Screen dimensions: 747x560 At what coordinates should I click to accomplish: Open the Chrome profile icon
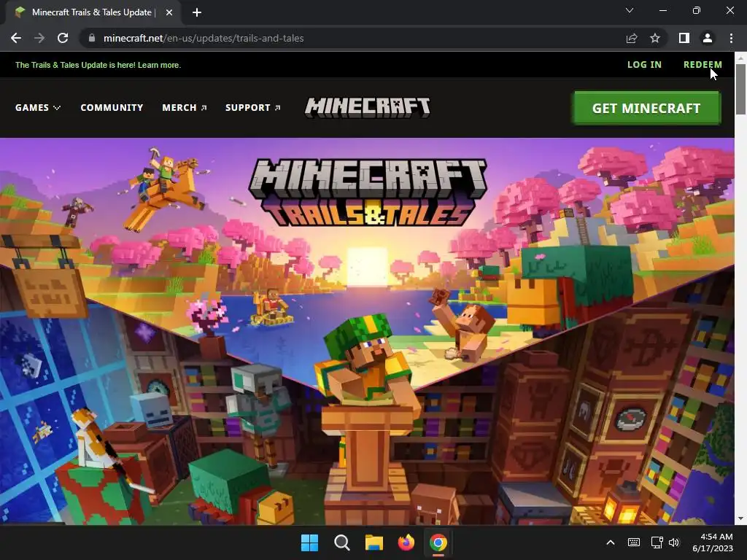tap(708, 38)
